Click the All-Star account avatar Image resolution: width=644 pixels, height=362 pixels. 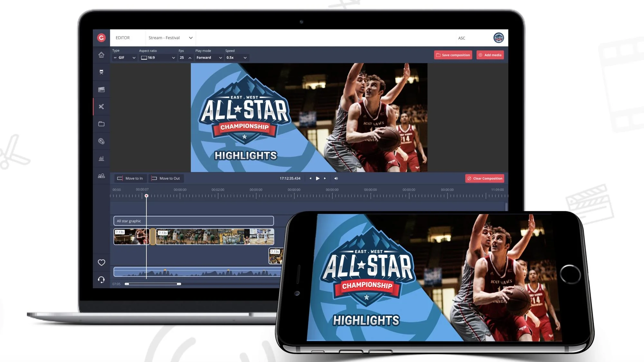pyautogui.click(x=498, y=38)
